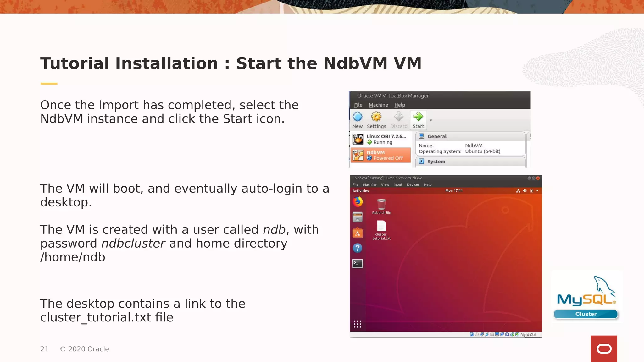Open Help menu in NdbVM window
Screen dimensions: 644x362
428,185
